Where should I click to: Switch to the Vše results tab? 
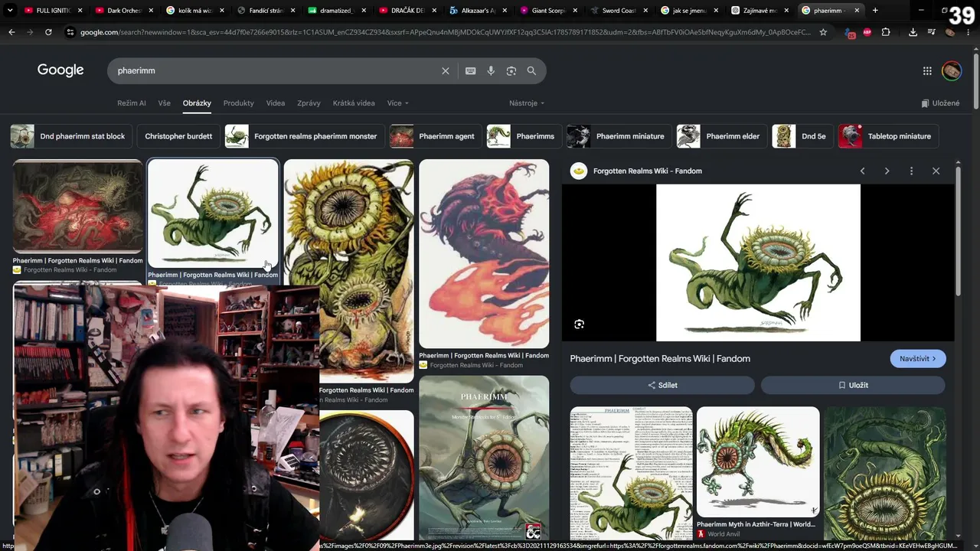pyautogui.click(x=165, y=103)
